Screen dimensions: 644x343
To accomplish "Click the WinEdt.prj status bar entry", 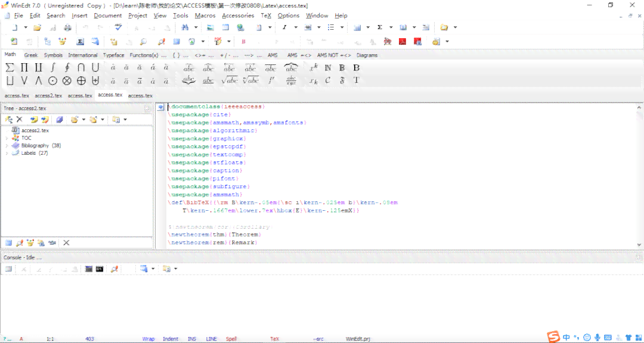I will 358,339.
